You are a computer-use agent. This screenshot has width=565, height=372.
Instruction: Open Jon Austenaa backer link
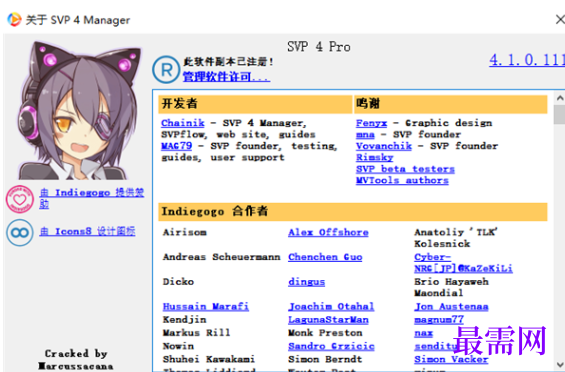(451, 307)
